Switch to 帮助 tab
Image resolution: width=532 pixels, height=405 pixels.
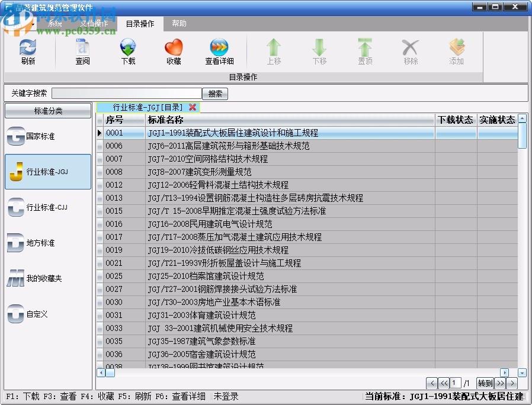tap(179, 24)
